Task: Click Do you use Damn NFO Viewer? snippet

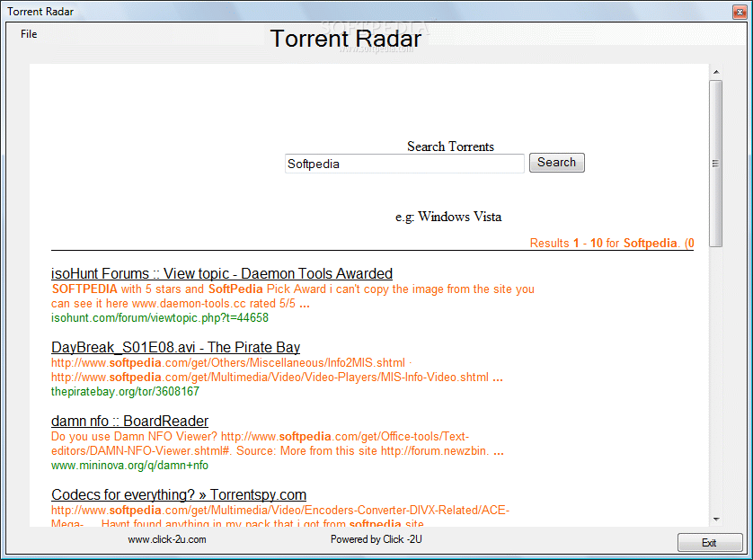Action: [260, 437]
